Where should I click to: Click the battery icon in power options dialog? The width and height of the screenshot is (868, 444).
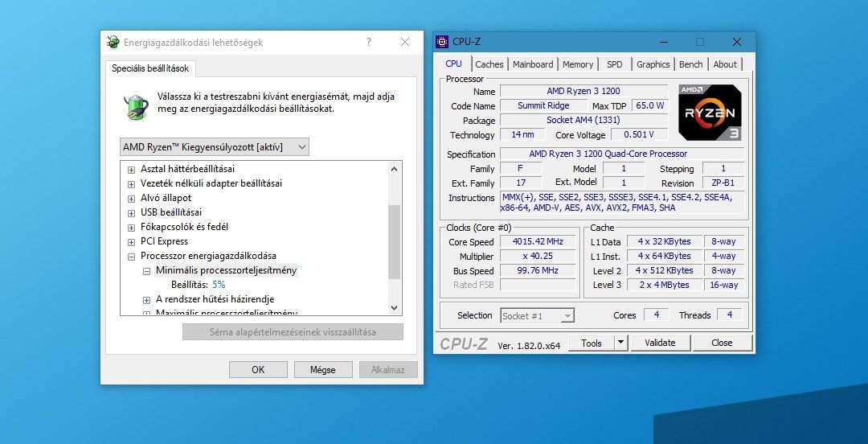tap(136, 106)
